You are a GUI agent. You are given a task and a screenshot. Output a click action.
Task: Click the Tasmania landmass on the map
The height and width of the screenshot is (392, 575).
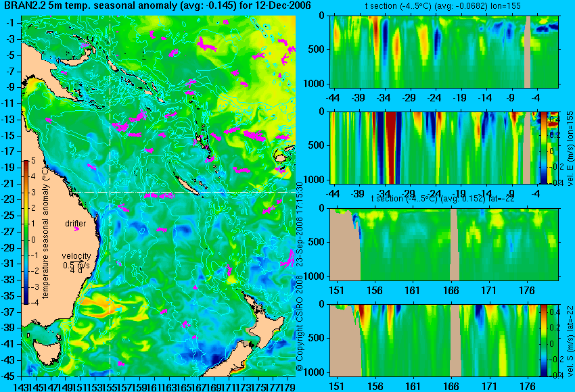click(x=47, y=352)
